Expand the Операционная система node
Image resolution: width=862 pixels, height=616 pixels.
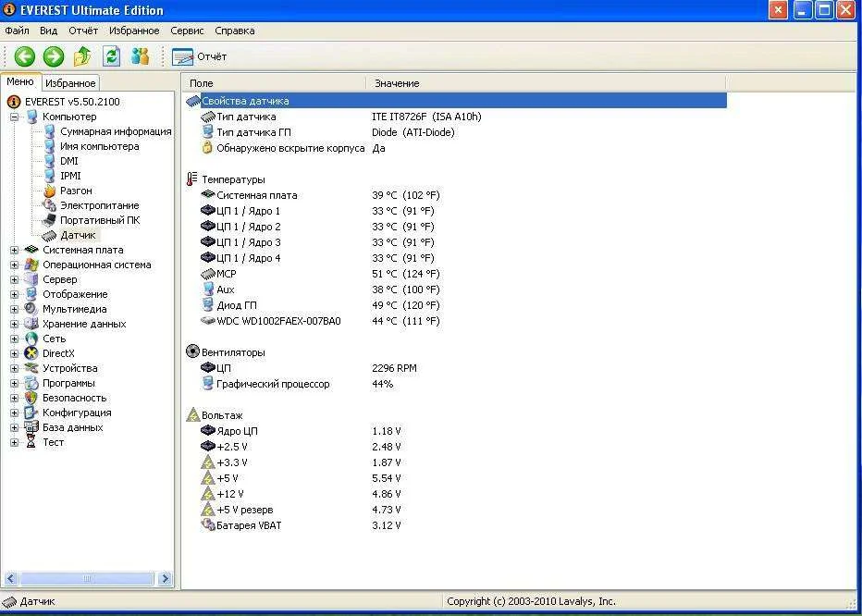pyautogui.click(x=14, y=265)
